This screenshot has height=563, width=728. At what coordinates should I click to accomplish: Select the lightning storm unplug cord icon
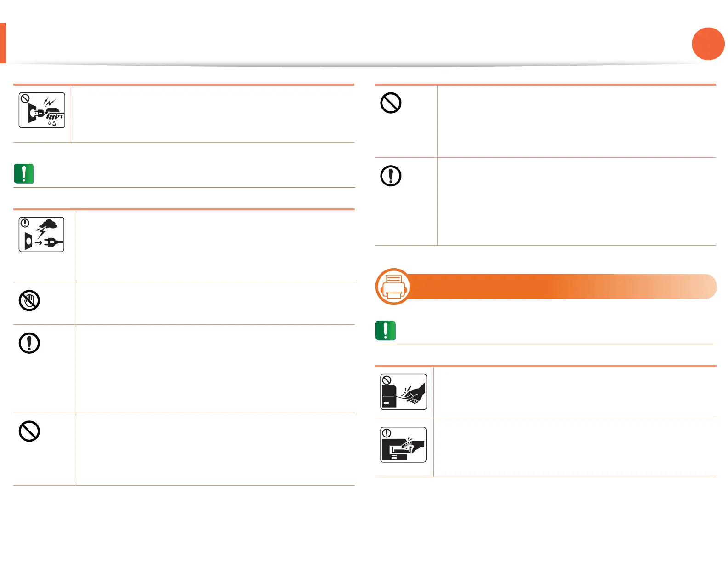(x=41, y=235)
